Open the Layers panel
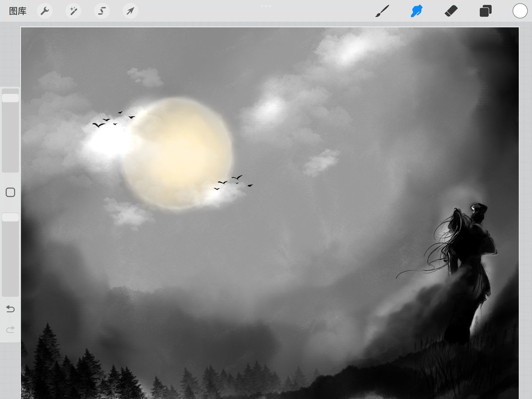The width and height of the screenshot is (532, 399). coord(485,11)
